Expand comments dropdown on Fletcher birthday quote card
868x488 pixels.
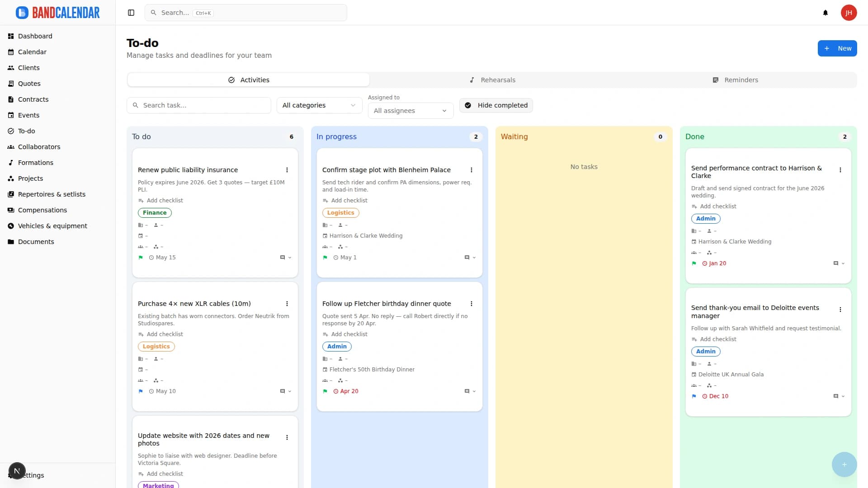470,391
